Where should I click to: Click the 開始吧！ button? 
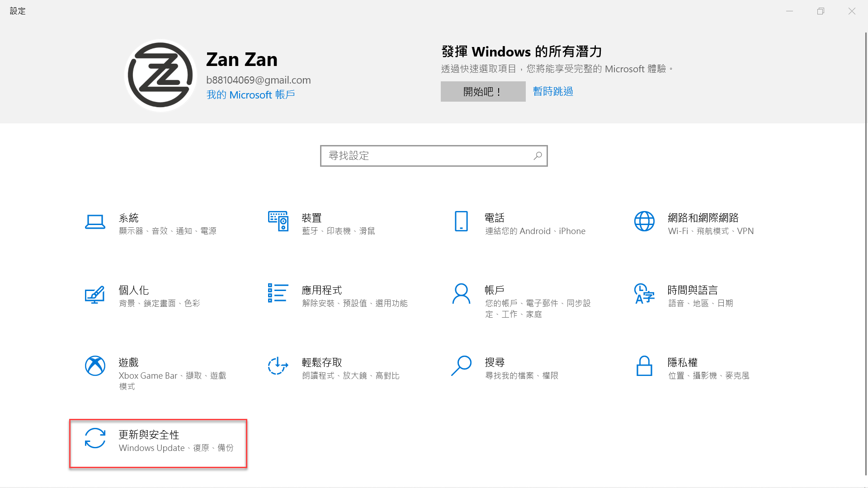click(x=483, y=91)
